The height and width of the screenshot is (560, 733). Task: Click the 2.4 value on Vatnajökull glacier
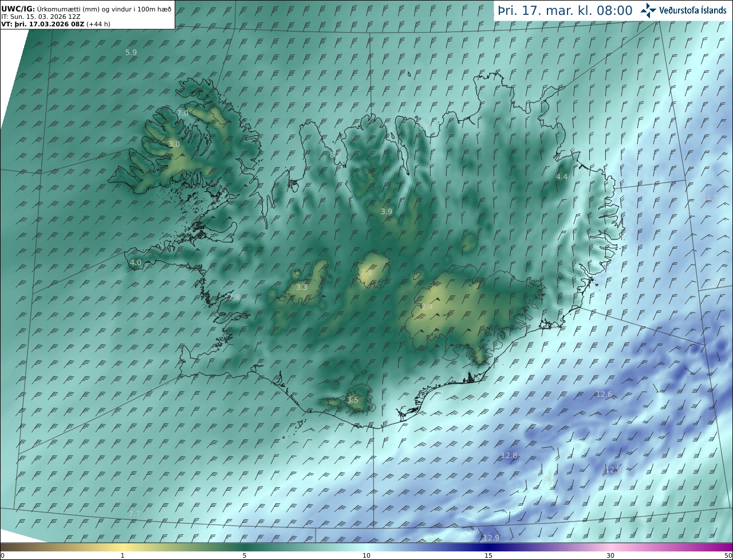(427, 307)
